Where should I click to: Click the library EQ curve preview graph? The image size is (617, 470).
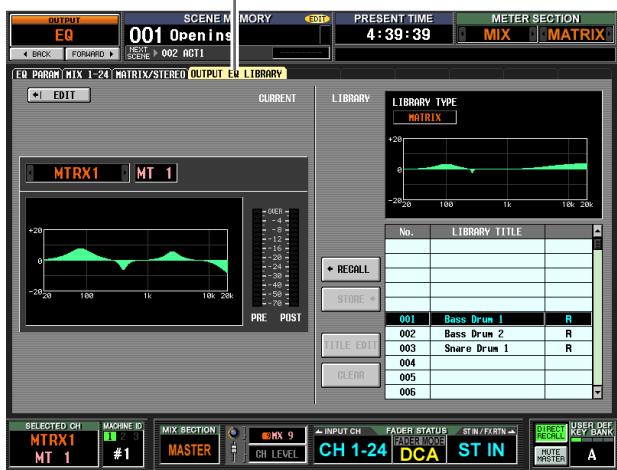(495, 168)
